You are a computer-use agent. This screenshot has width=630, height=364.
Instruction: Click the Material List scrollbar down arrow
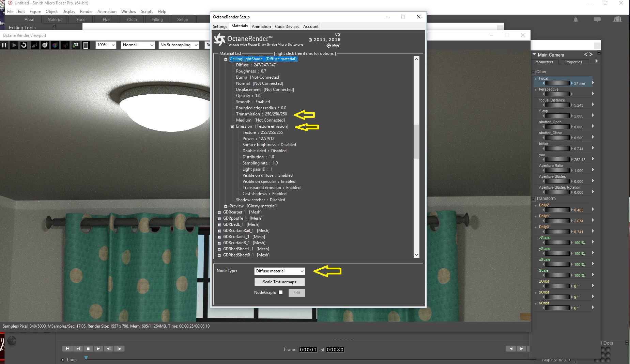coord(416,255)
